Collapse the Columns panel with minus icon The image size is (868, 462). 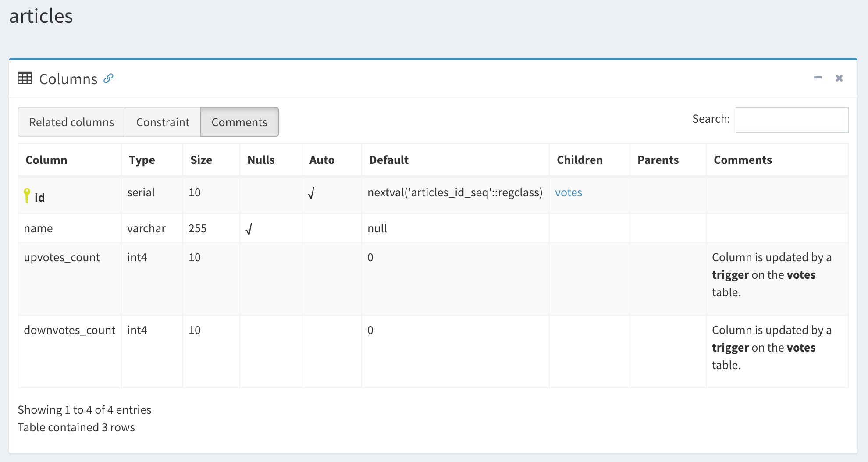(x=818, y=78)
